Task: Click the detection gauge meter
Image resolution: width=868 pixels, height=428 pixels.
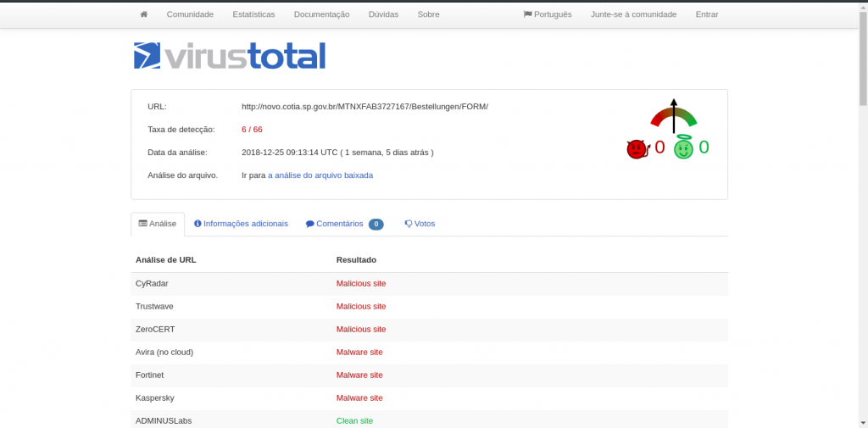Action: click(674, 117)
